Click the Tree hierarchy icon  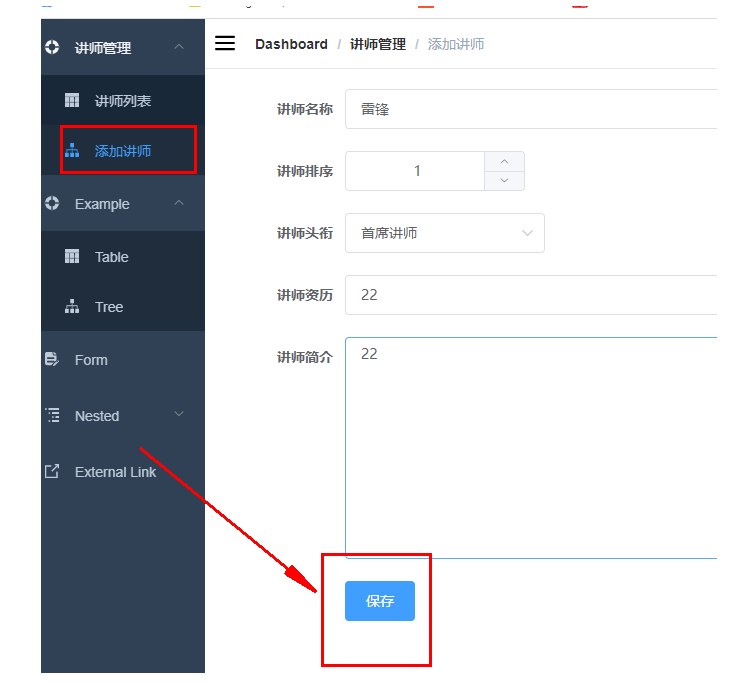point(72,306)
